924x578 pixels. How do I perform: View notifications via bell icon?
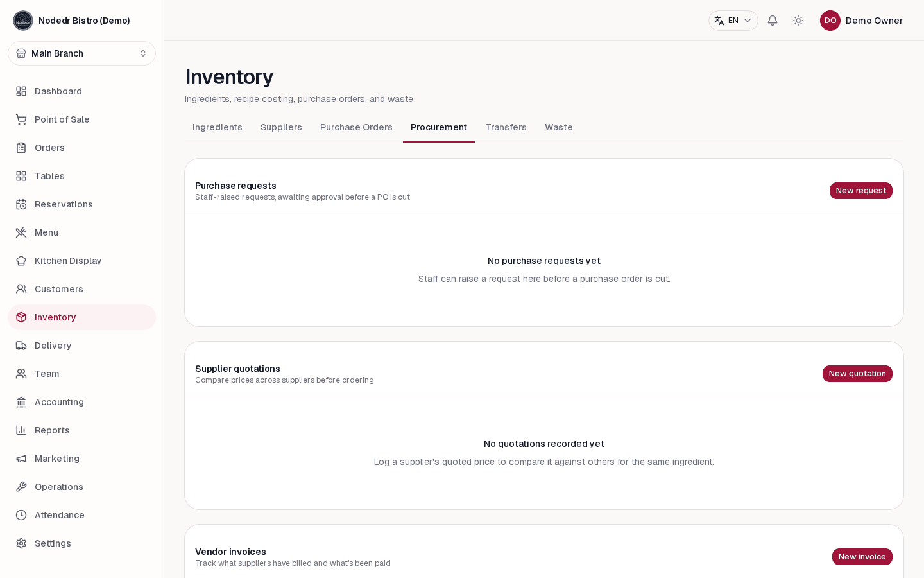tap(773, 21)
